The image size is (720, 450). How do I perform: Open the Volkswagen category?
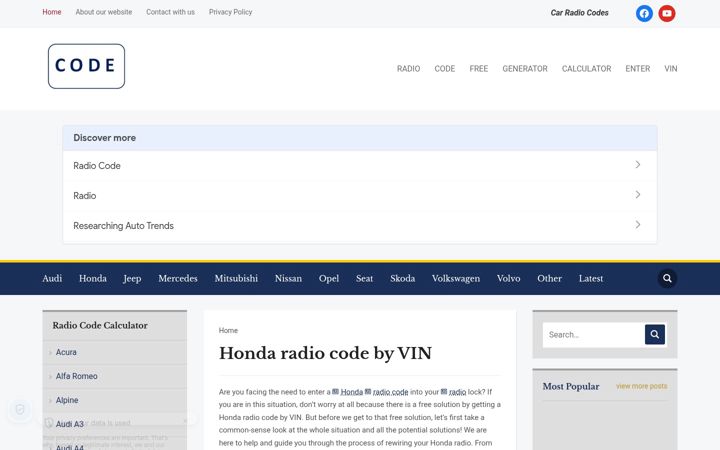click(456, 278)
